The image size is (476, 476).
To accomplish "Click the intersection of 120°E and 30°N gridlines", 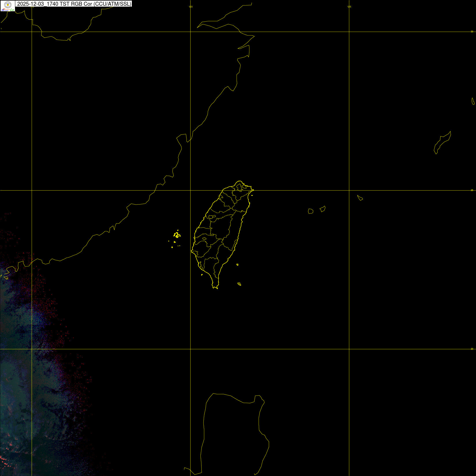I will tap(190, 32).
